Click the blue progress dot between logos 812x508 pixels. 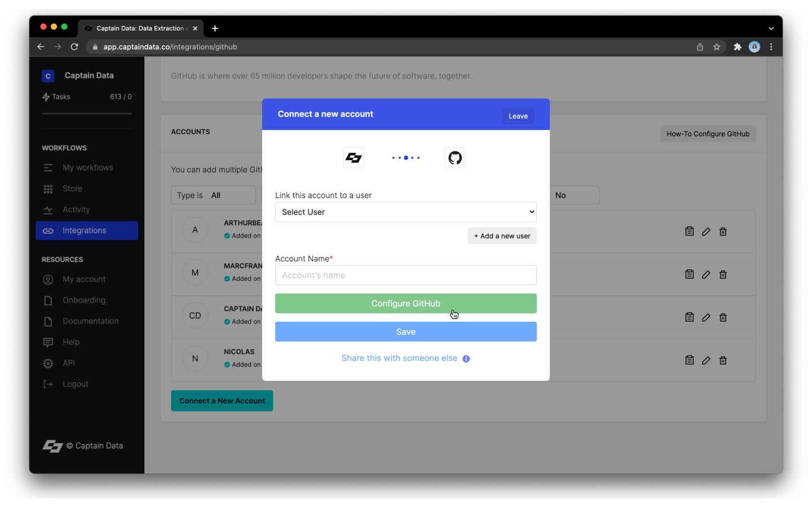coord(405,157)
